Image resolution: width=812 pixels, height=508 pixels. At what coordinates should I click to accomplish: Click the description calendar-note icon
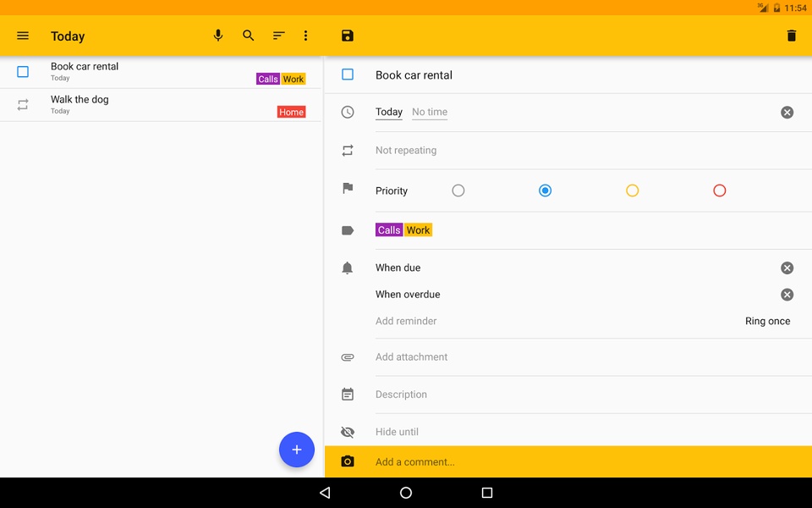(348, 394)
